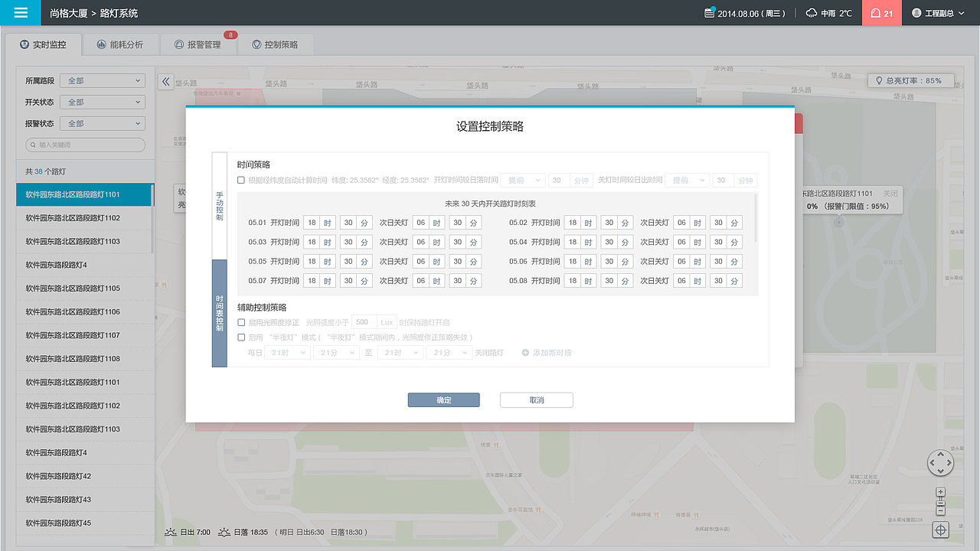Click the calendar icon beside the date
This screenshot has width=980, height=551.
(710, 11)
